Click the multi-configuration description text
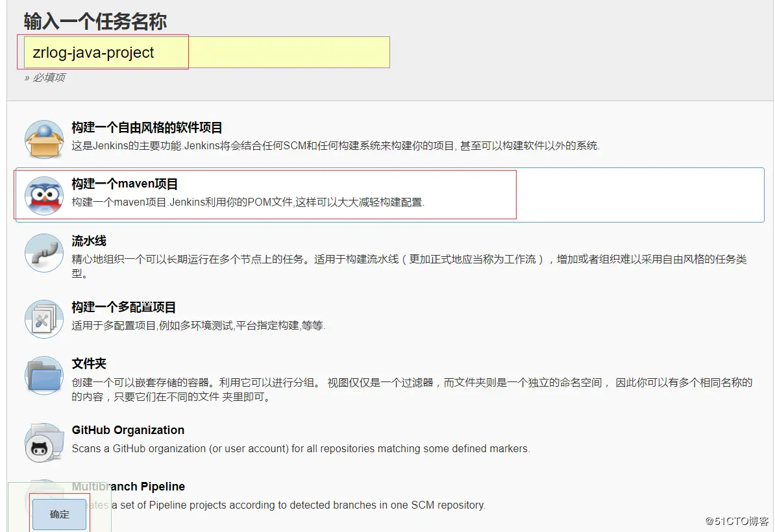 pyautogui.click(x=199, y=326)
